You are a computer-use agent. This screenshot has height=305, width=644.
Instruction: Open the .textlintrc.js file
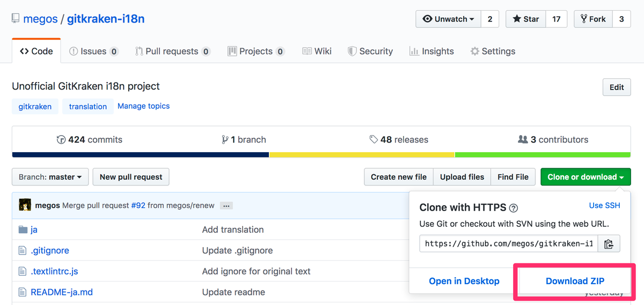54,271
